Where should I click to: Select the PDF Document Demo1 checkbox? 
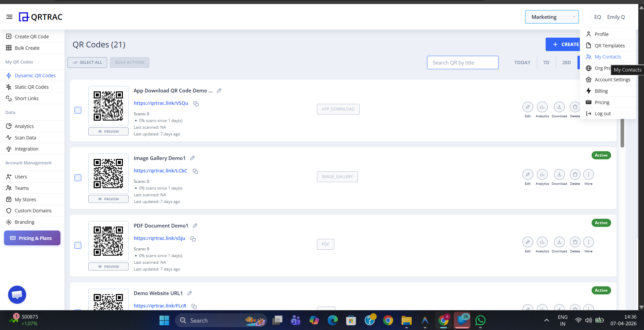point(78,246)
